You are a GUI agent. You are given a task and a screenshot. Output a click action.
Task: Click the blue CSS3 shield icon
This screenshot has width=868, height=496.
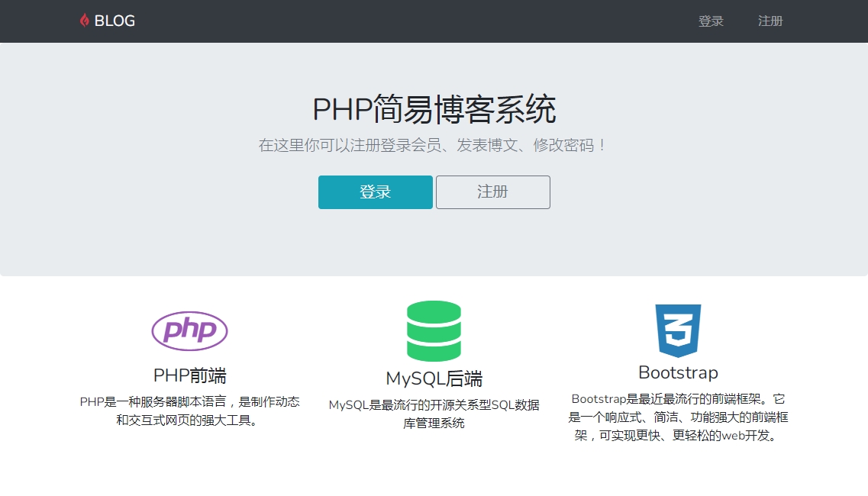[x=678, y=330]
